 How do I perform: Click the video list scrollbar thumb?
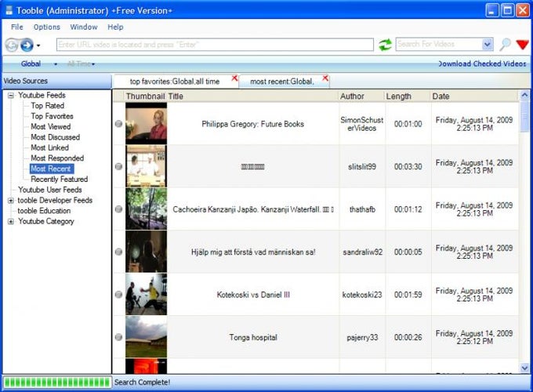[524, 116]
